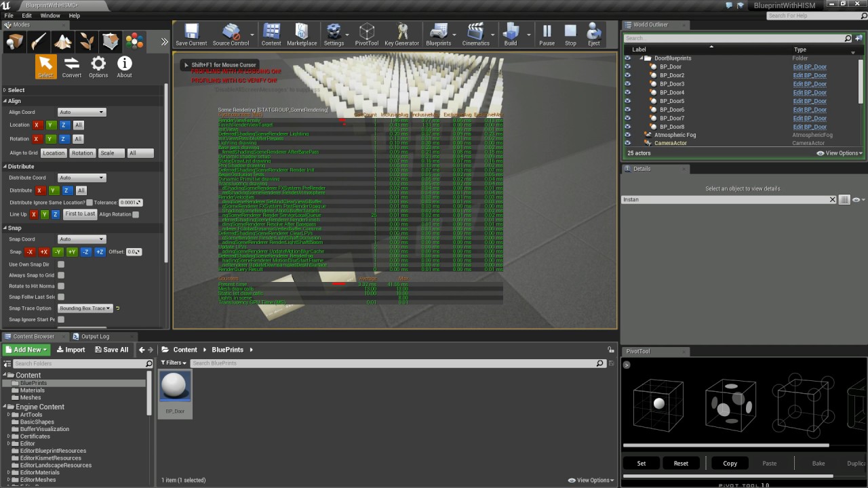Click the Build toolbar icon
Image resolution: width=868 pixels, height=488 pixels.
pos(511,35)
